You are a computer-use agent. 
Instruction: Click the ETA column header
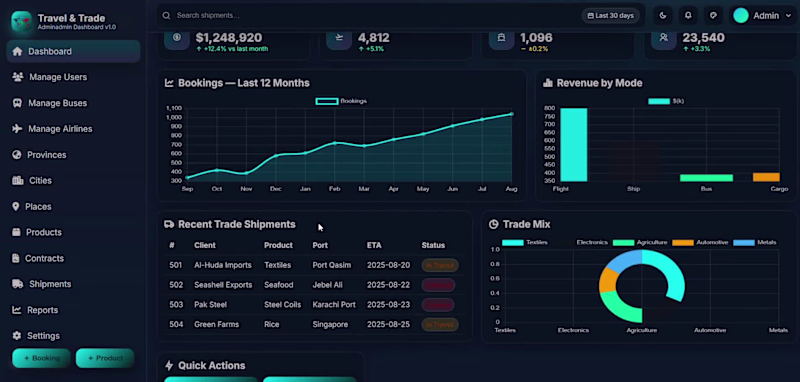[x=374, y=245]
